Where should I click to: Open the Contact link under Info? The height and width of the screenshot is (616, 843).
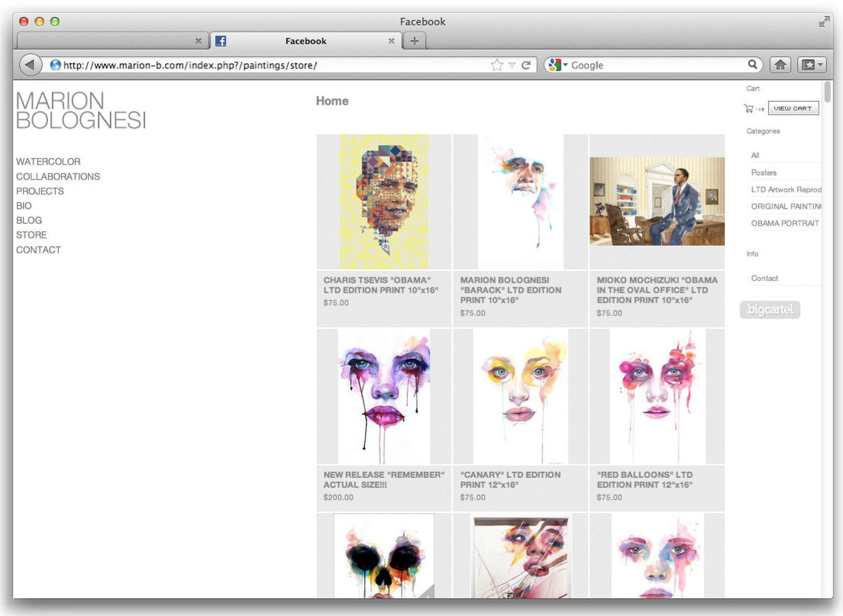click(x=764, y=278)
